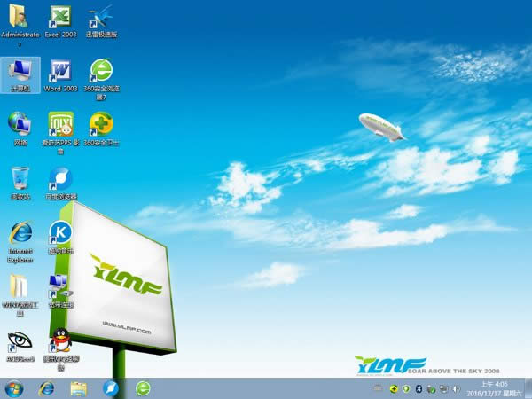
Task: Launch the Word 2003 desktop shortcut
Action: click(x=60, y=75)
